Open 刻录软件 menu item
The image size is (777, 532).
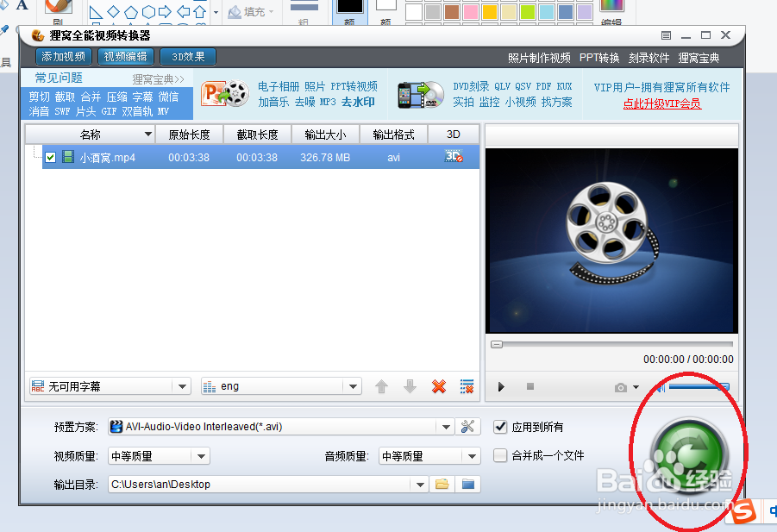tap(649, 58)
